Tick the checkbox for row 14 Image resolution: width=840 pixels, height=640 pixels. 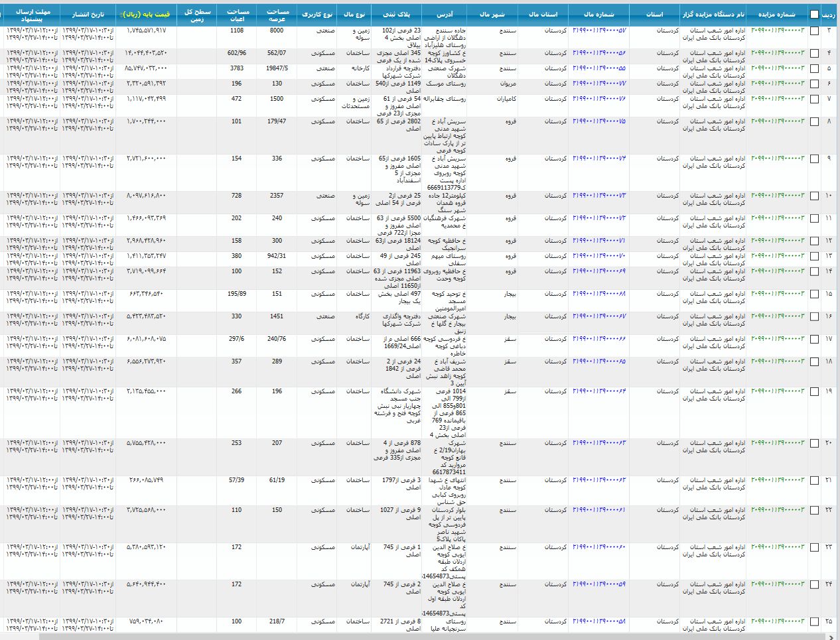(814, 272)
